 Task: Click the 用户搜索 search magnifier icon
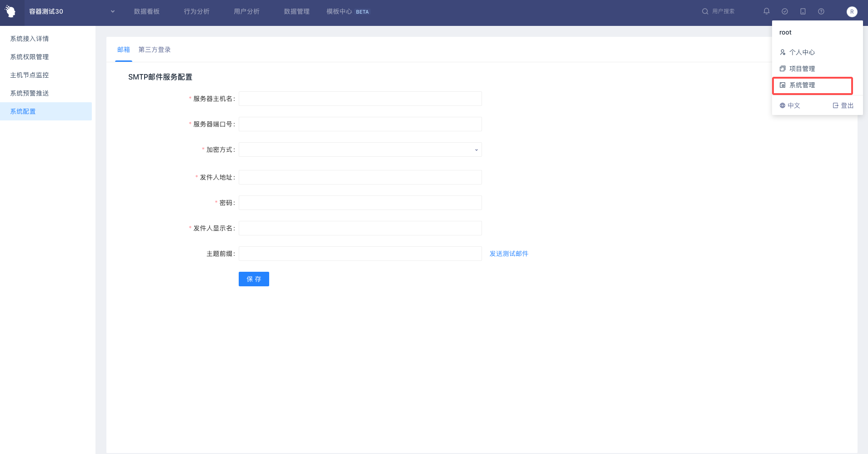pos(705,11)
